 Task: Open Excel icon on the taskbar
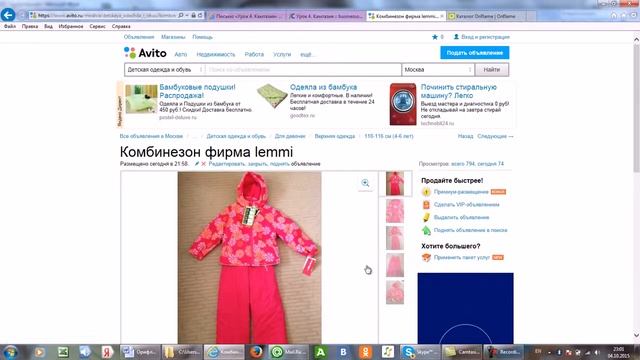click(63, 352)
